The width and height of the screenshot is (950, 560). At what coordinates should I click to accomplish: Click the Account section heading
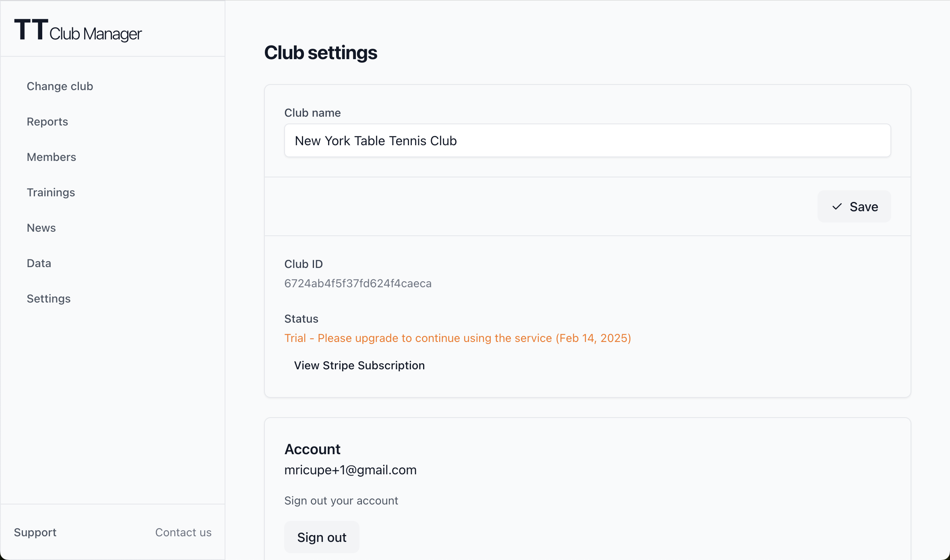point(312,449)
